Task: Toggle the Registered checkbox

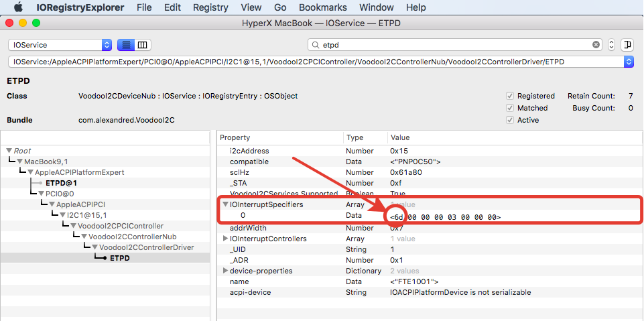Action: tap(510, 96)
